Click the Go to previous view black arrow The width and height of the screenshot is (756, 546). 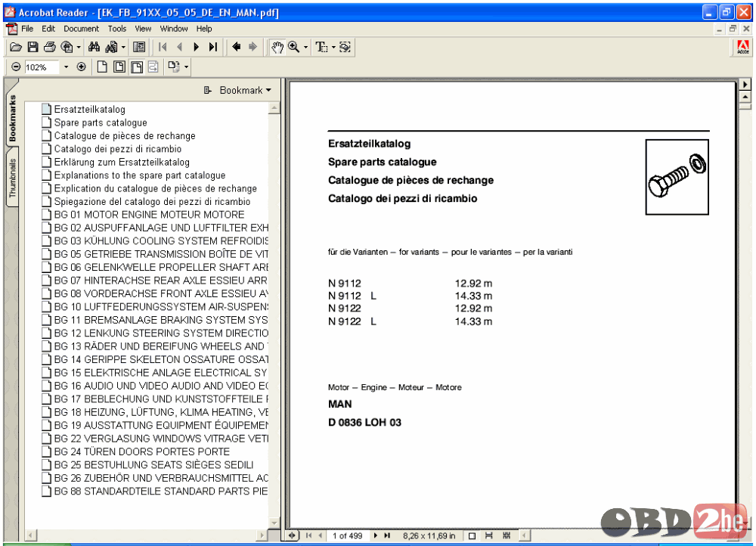[x=236, y=47]
